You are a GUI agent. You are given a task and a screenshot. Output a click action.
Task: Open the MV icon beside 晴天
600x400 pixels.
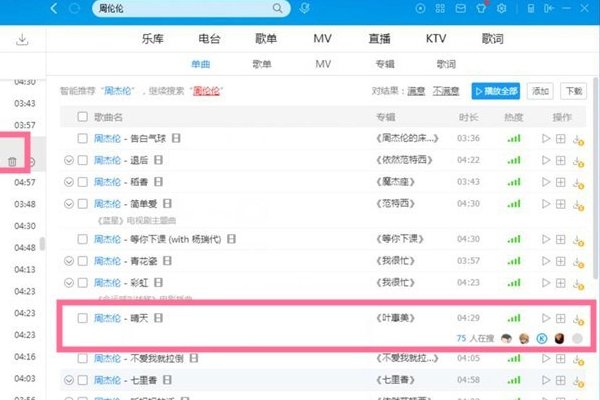(x=158, y=318)
